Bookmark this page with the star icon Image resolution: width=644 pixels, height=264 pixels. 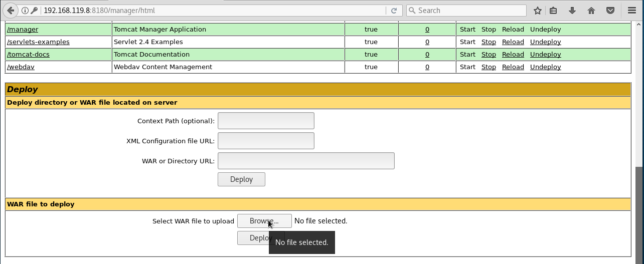tap(537, 11)
